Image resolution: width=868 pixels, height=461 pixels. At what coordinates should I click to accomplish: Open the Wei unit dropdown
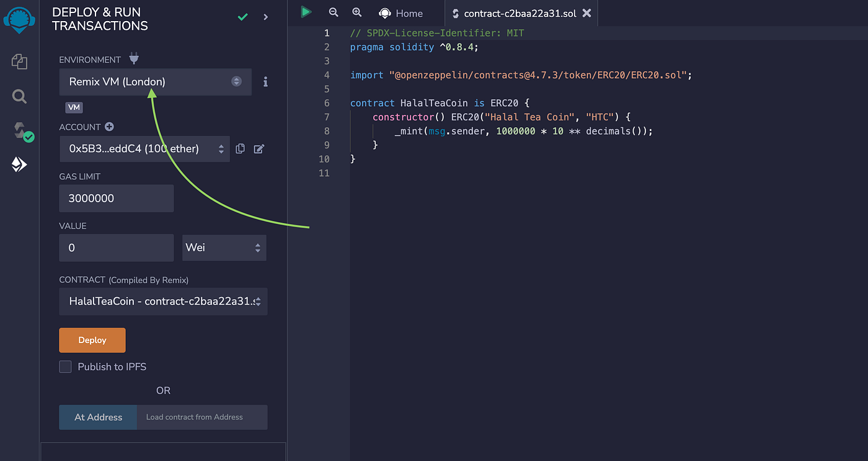(224, 248)
